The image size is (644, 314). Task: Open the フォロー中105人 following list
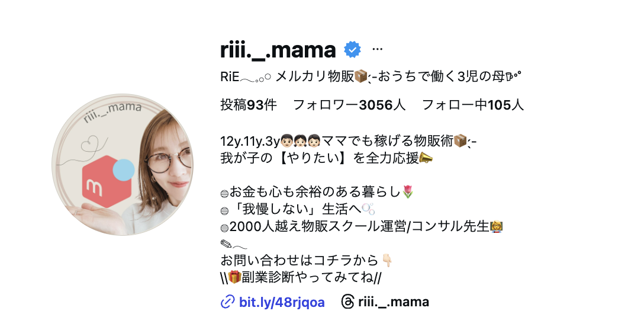(x=473, y=105)
